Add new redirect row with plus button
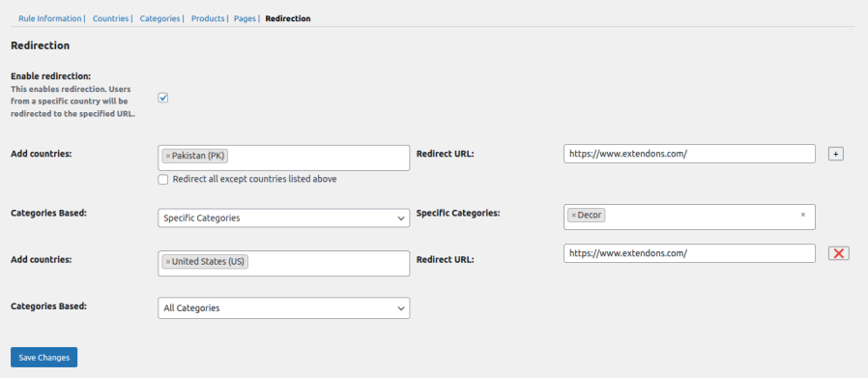The width and height of the screenshot is (868, 378). (836, 154)
